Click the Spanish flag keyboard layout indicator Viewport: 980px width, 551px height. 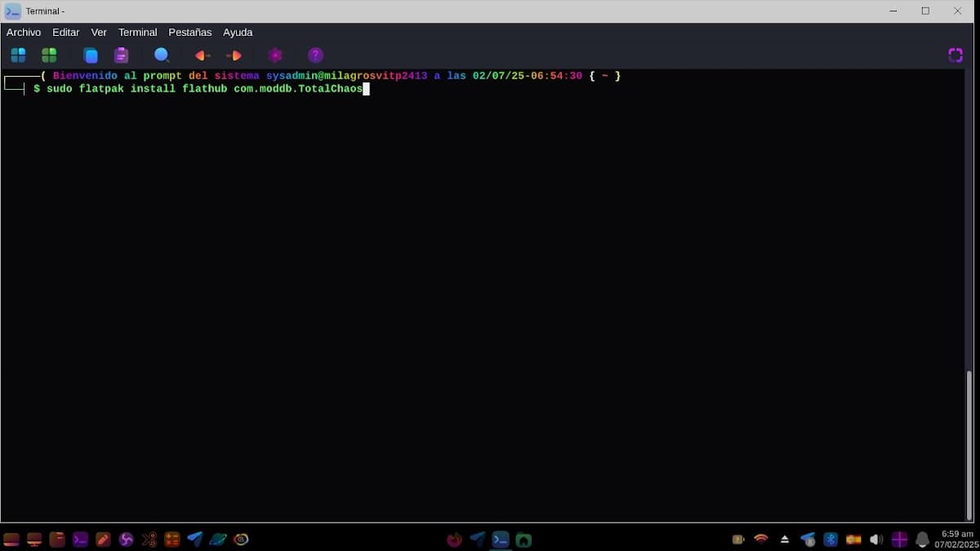click(x=853, y=540)
